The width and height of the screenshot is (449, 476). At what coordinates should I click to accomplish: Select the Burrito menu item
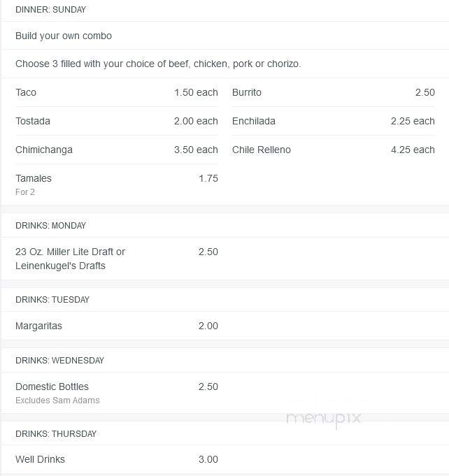[x=334, y=92]
